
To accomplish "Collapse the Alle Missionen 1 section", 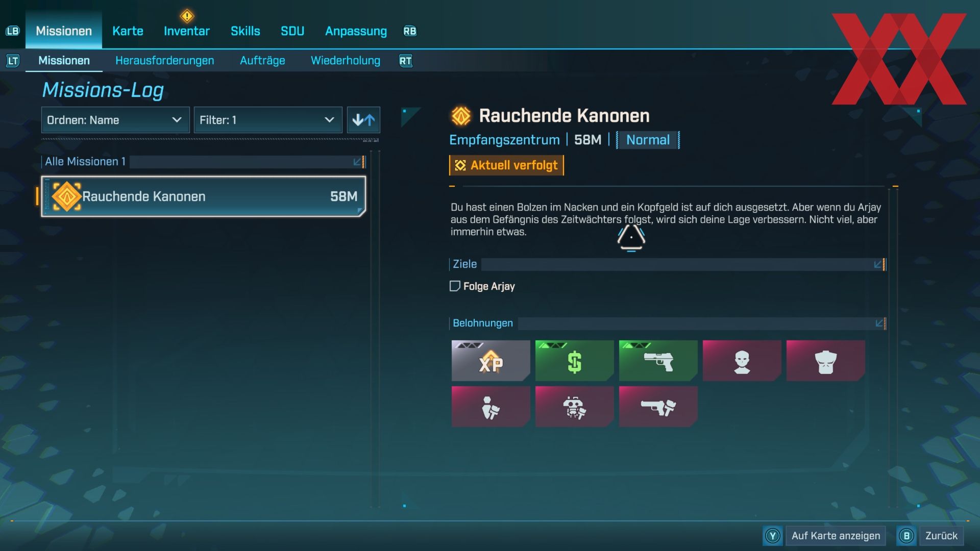I will [x=358, y=162].
